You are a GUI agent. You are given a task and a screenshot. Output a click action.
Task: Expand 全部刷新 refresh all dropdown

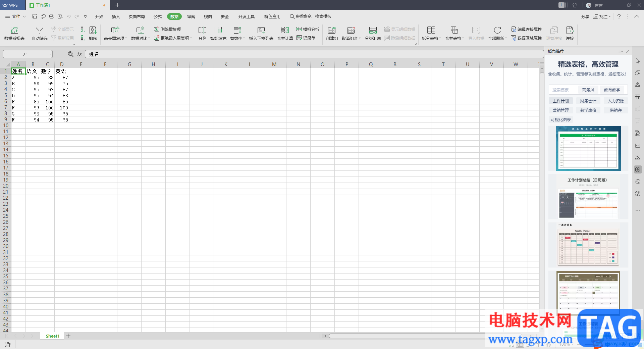[x=506, y=39]
